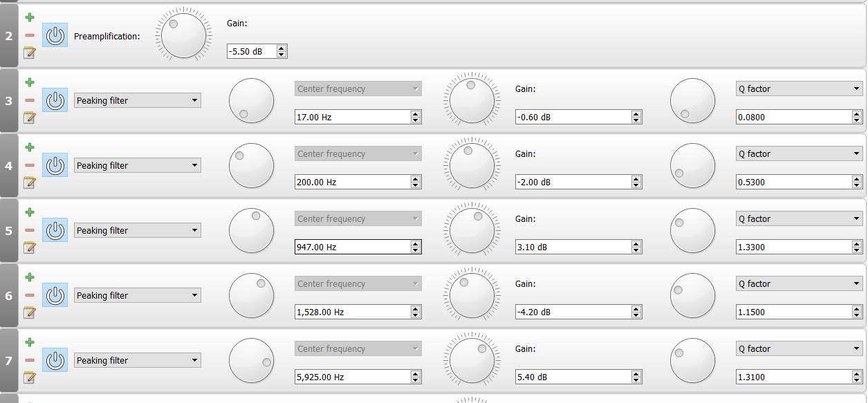Click the Preamplification gain dial
The width and height of the screenshot is (868, 403).
pyautogui.click(x=183, y=35)
